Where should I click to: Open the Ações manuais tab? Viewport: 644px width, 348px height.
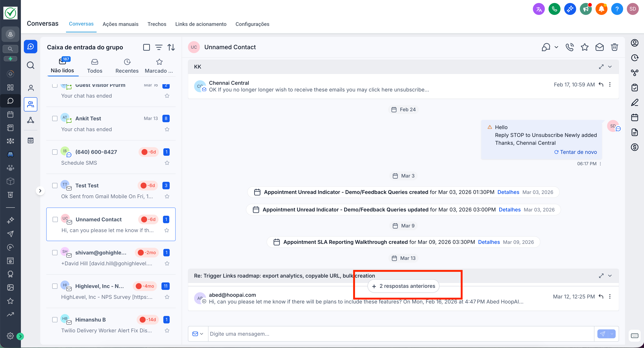[x=120, y=24]
